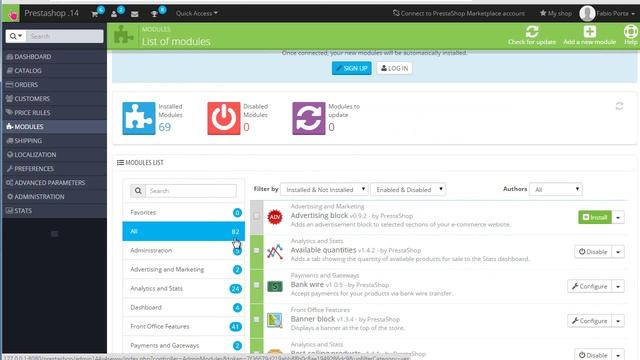The image size is (640, 360).
Task: Open Dashboard in the sidebar
Action: 54,57
